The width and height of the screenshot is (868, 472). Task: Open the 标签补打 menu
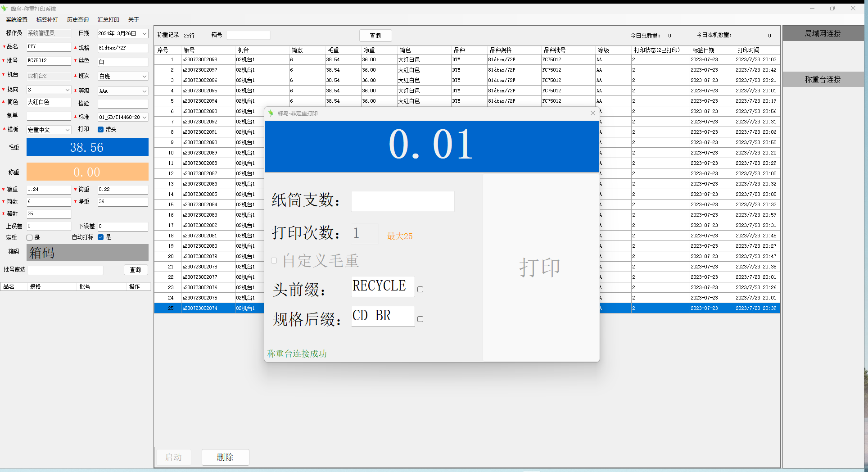(x=47, y=20)
